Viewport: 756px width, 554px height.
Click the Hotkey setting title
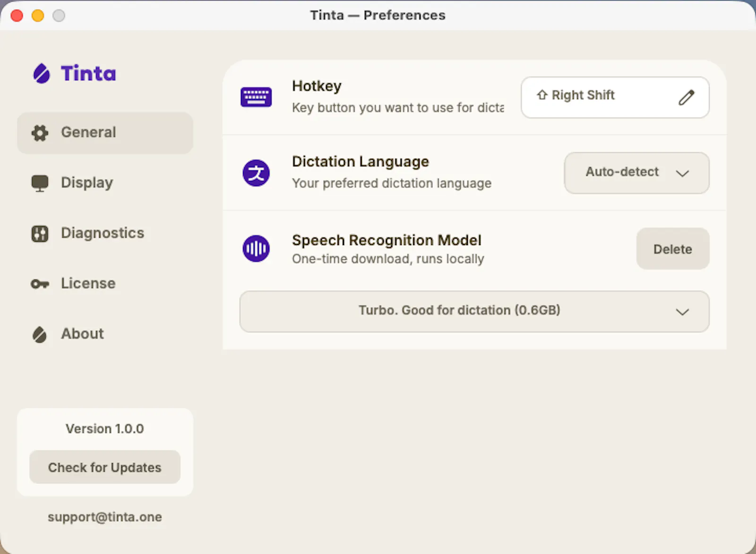(x=317, y=86)
